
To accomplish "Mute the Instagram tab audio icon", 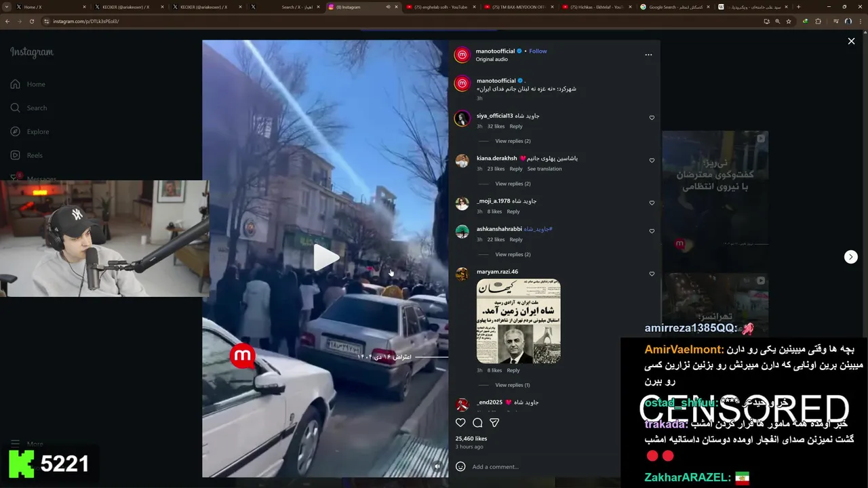I will (388, 7).
